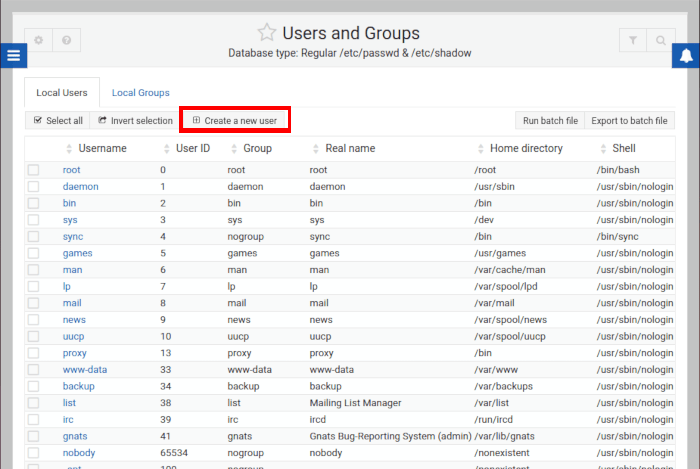Viewport: 700px width, 469px height.
Task: Tick the checkbox for user lp
Action: tap(33, 286)
